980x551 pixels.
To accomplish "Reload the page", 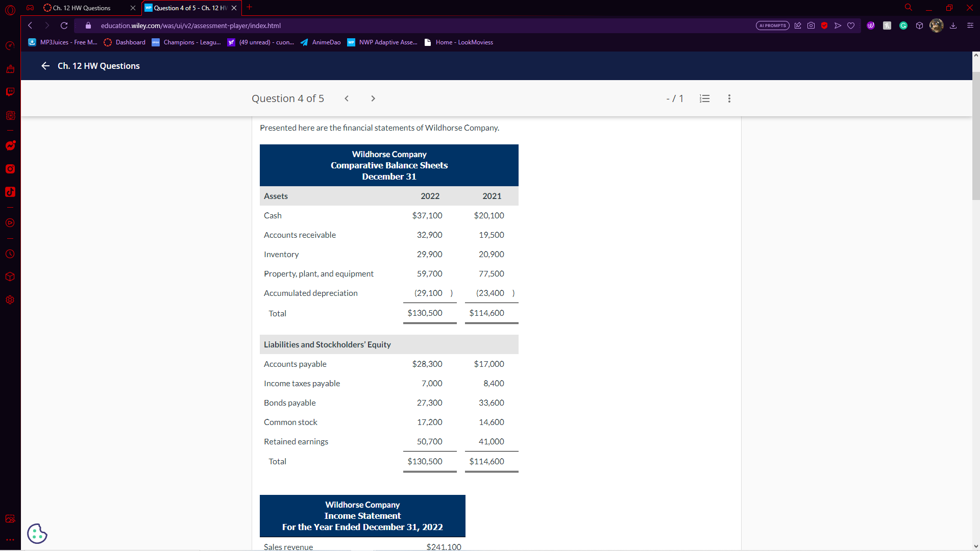I will [64, 26].
